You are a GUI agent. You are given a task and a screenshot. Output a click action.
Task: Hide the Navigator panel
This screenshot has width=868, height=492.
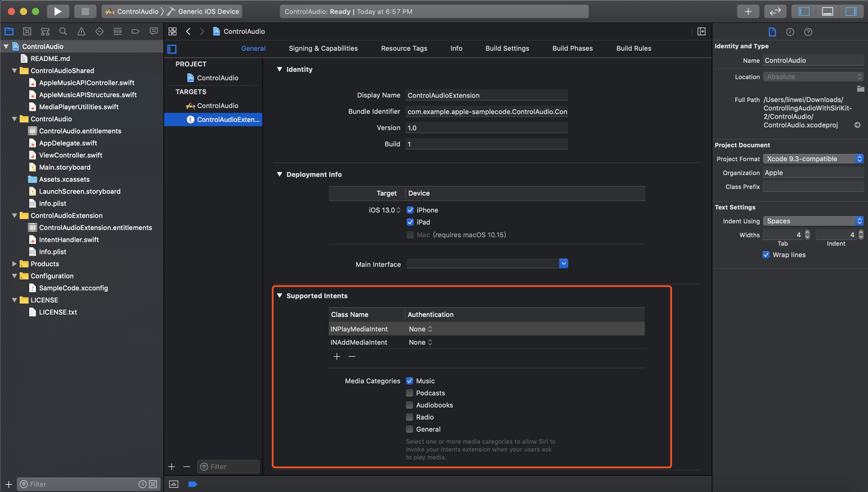coord(805,12)
